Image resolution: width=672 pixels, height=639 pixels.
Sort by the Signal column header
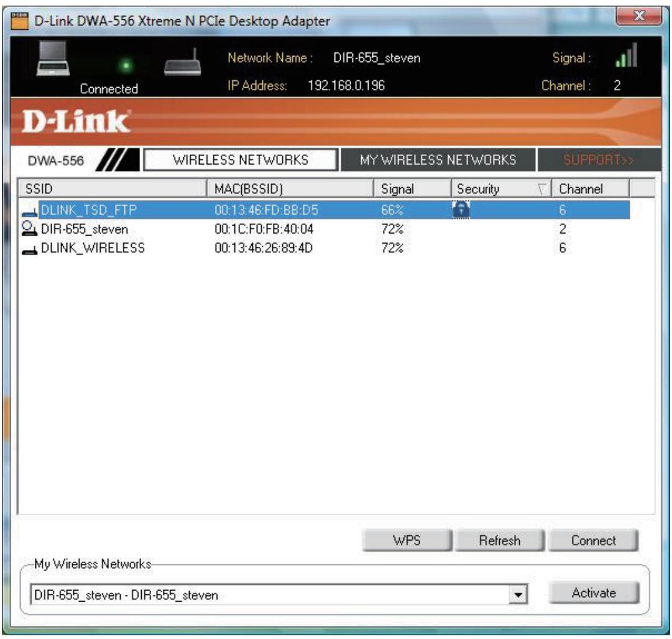pos(412,188)
